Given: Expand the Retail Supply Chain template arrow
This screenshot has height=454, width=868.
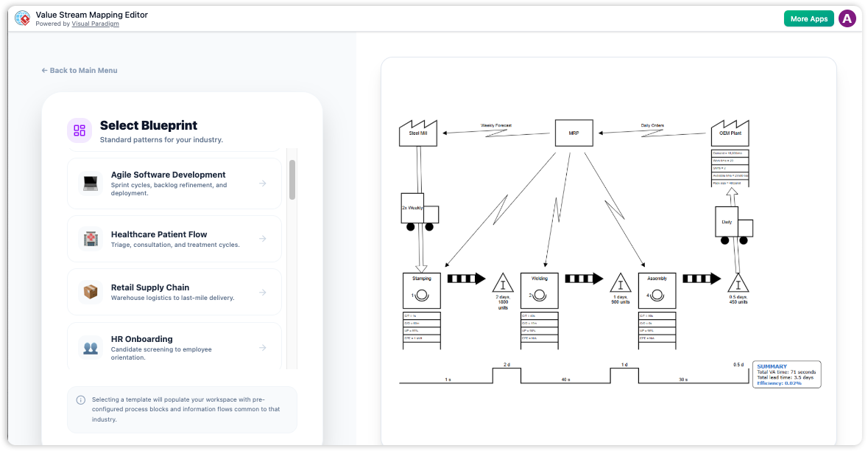Looking at the screenshot, I should pos(263,290).
